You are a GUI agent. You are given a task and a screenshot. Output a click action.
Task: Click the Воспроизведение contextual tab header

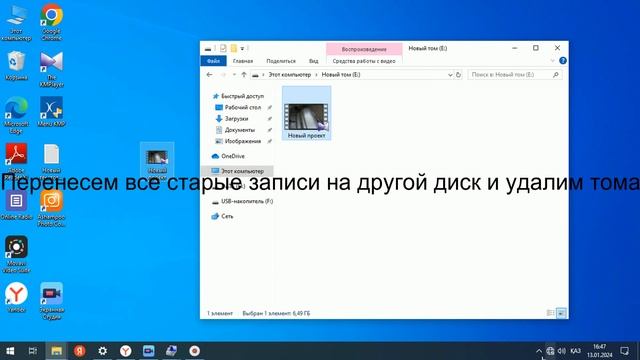tap(364, 49)
